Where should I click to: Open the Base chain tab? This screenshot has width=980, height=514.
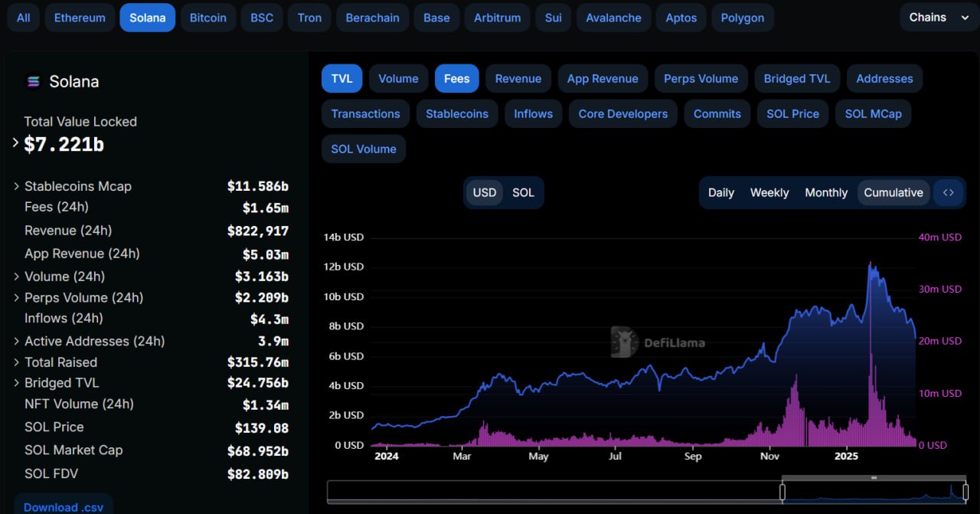tap(436, 18)
